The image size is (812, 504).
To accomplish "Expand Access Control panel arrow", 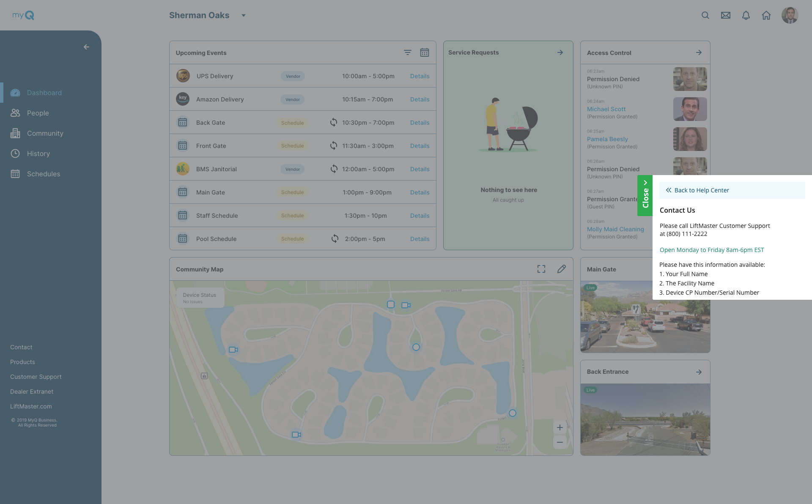I will pyautogui.click(x=699, y=52).
